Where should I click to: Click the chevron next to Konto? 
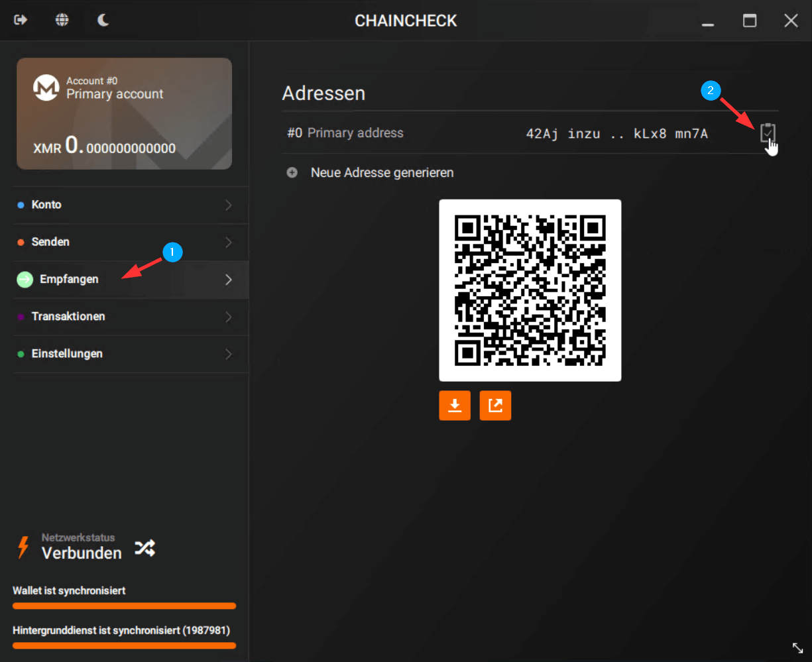click(229, 205)
